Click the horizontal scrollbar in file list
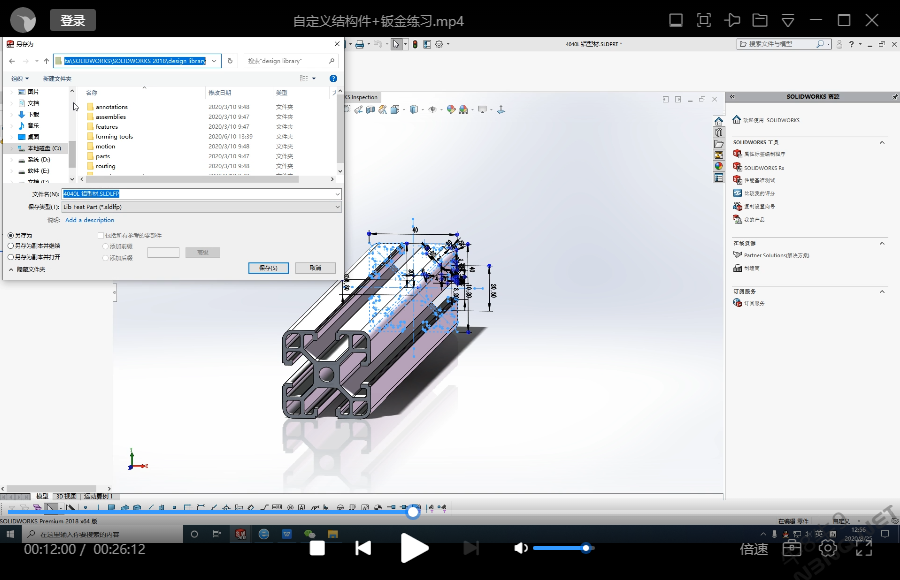This screenshot has width=900, height=580. (x=192, y=179)
